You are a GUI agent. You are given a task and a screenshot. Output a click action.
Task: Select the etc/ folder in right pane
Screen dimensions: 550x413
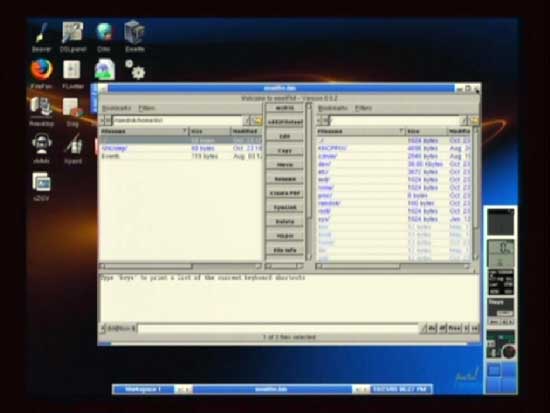[x=394, y=172]
